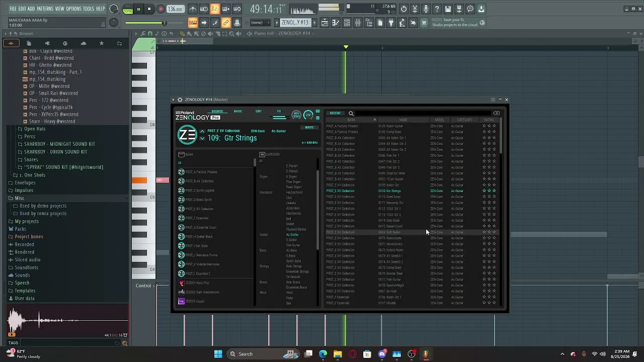This screenshot has height=362, width=644.
Task: Select the 'Perc - 172 @wvstend' sample
Action: (48, 100)
